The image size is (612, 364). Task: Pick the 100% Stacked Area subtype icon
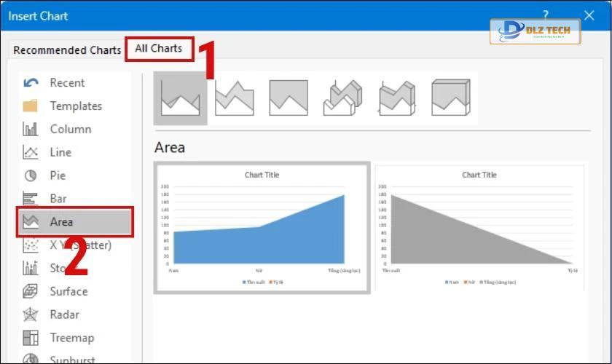289,98
